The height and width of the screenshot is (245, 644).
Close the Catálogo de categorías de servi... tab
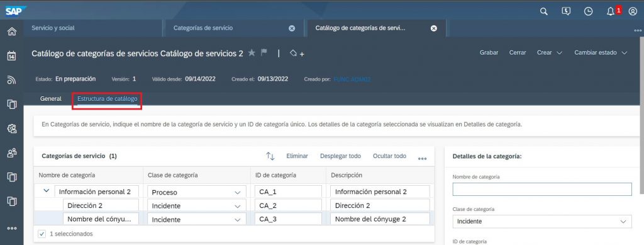(x=434, y=28)
